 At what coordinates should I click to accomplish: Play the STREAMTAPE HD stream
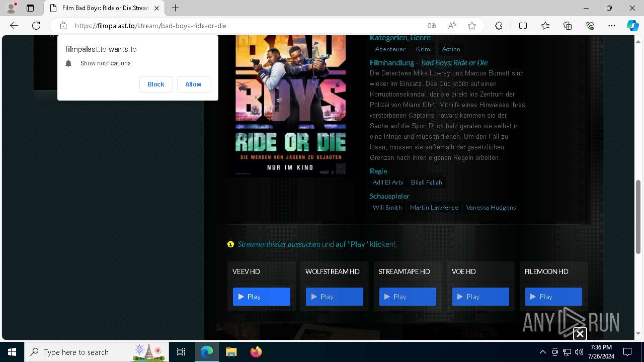click(408, 297)
